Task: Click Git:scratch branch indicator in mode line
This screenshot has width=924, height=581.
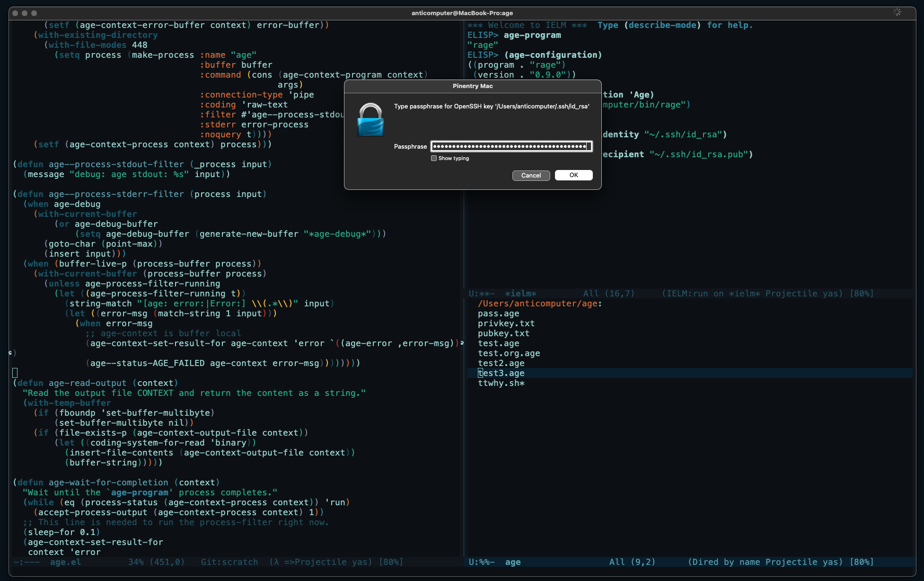Action: point(229,562)
